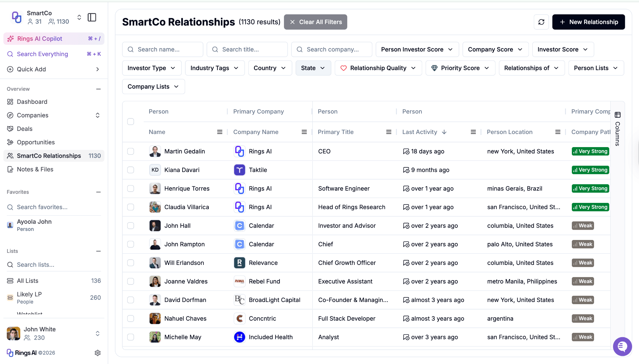Screen dimensions: 639x364
Task: Open the Company Score filter dropdown
Action: [x=495, y=50]
